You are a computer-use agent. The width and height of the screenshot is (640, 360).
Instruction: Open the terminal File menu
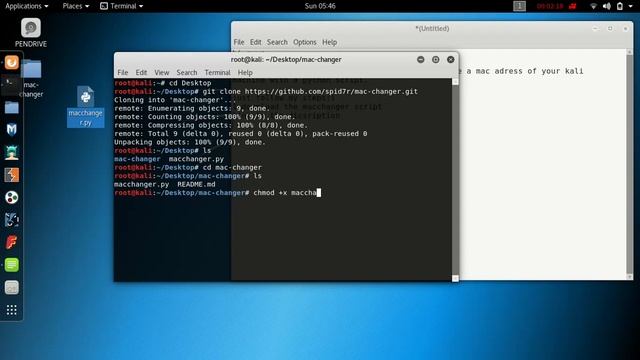click(x=123, y=73)
